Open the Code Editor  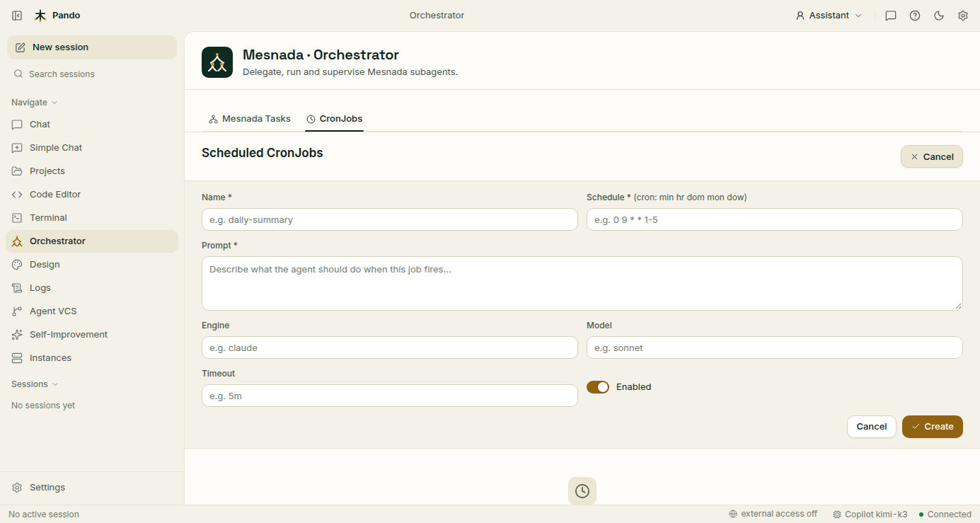pos(92,195)
